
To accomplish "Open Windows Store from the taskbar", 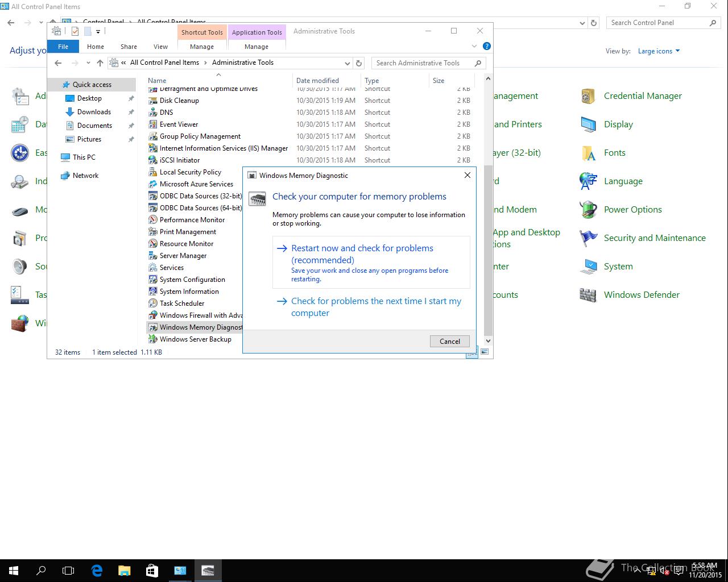I will (x=152, y=571).
